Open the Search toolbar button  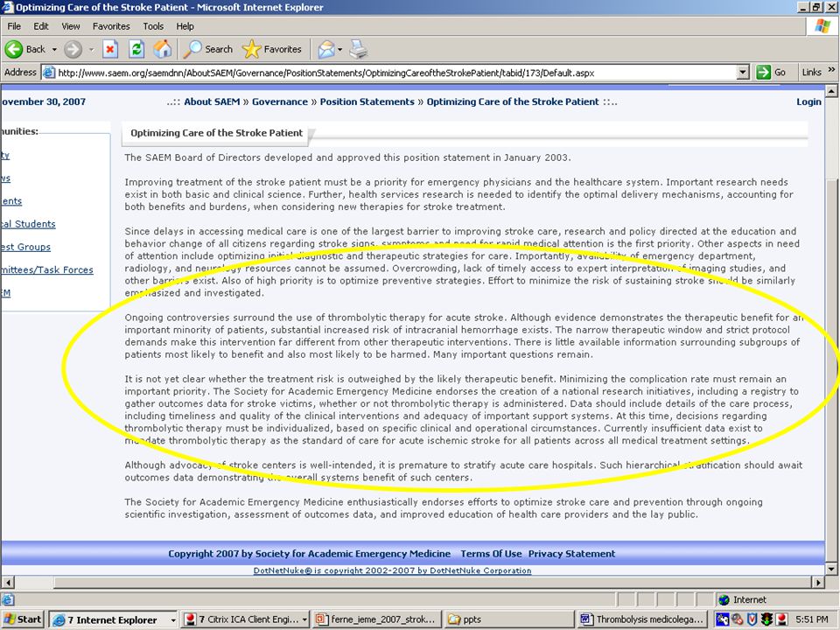208,49
